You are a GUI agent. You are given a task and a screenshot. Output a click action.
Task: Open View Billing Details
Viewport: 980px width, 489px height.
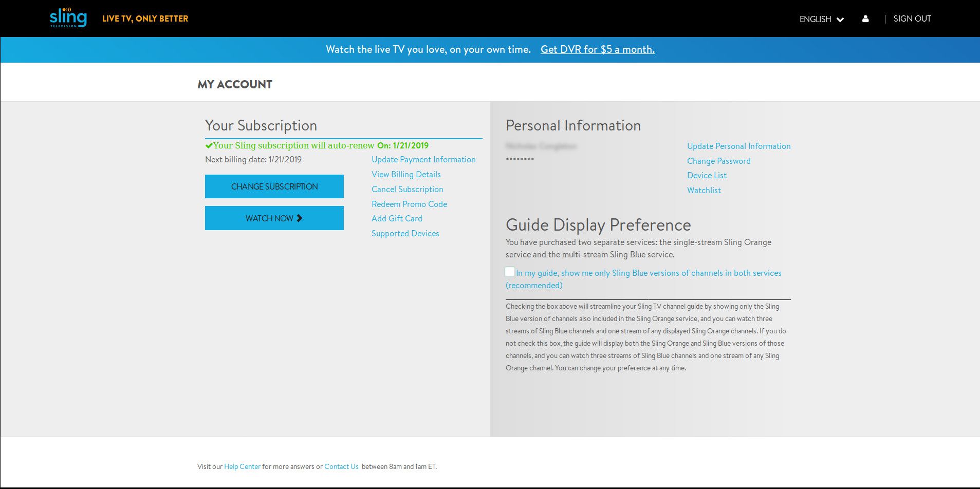tap(406, 175)
